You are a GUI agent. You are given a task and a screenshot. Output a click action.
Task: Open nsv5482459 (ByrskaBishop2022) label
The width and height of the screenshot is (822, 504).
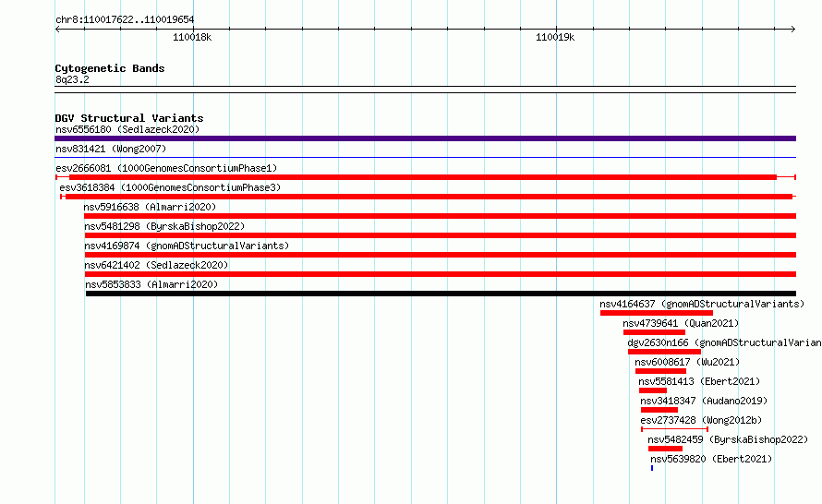coord(728,439)
